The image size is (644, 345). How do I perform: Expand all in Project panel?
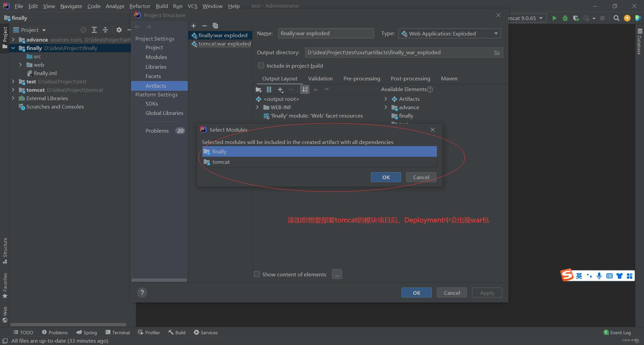pyautogui.click(x=94, y=30)
